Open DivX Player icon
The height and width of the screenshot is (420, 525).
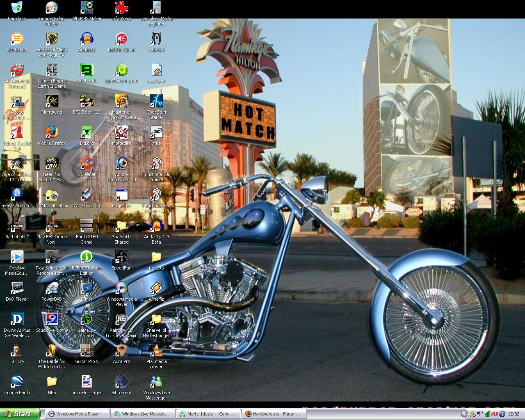17,291
